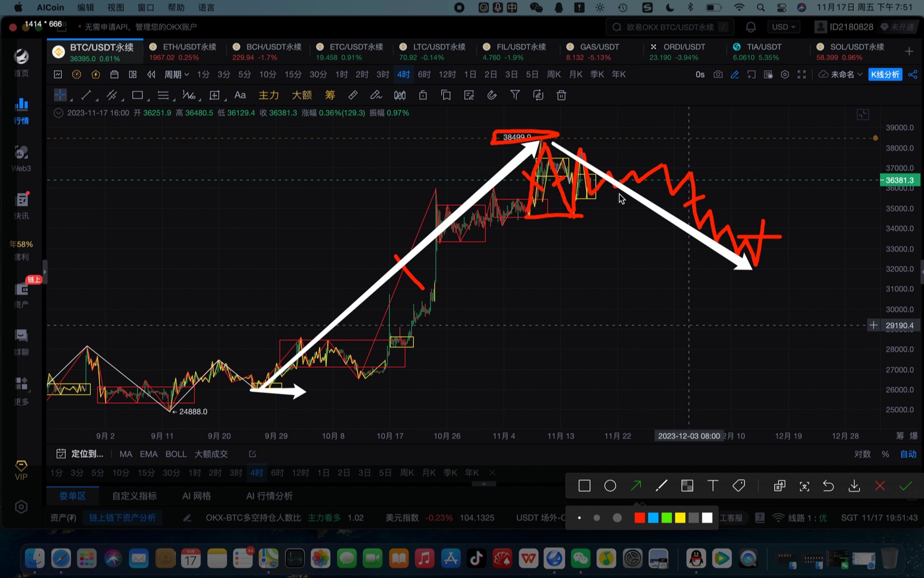This screenshot has width=924, height=578.
Task: Open the Web3 sidebar item
Action: [21, 159]
